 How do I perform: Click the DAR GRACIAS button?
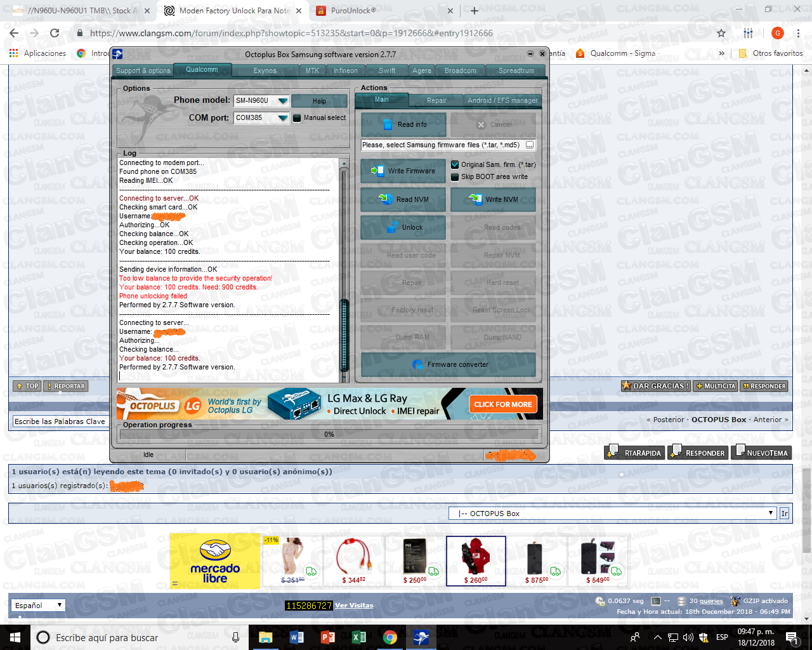point(655,386)
